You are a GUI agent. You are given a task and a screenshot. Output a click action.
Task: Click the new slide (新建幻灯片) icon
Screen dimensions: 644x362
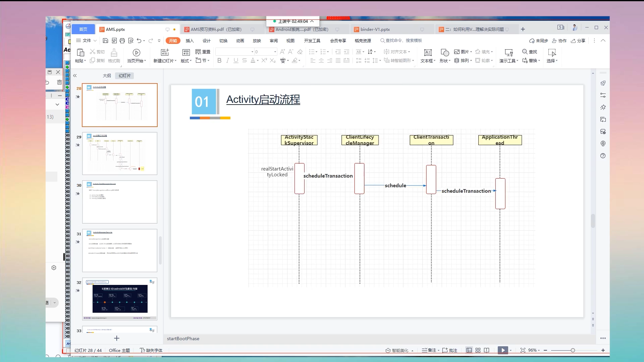pyautogui.click(x=165, y=53)
